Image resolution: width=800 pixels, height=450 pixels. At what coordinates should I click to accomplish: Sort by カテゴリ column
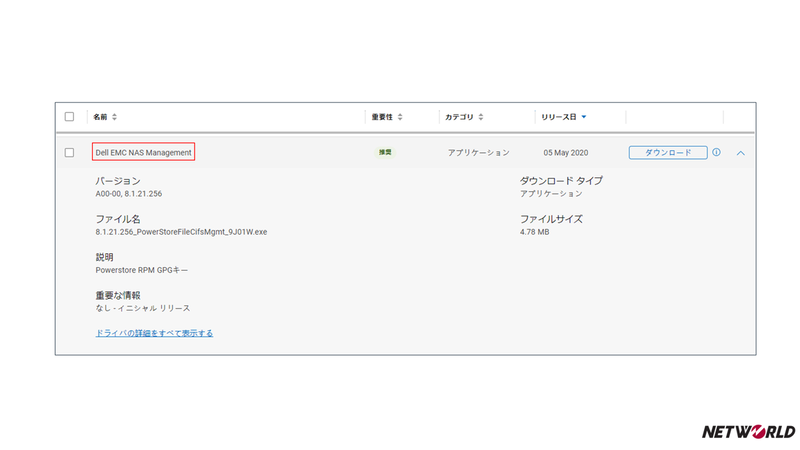[x=464, y=117]
